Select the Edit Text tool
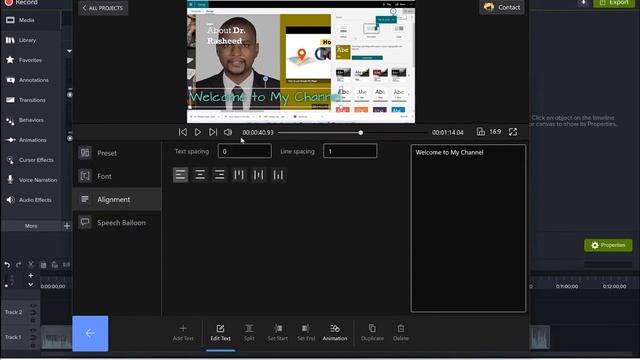Image resolution: width=640 pixels, height=360 pixels. [220, 333]
